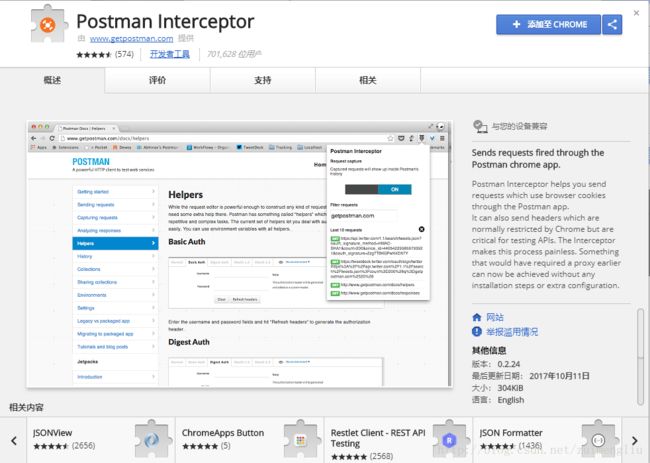Click the version value 0.2.24
This screenshot has width=650, height=463.
coord(509,364)
